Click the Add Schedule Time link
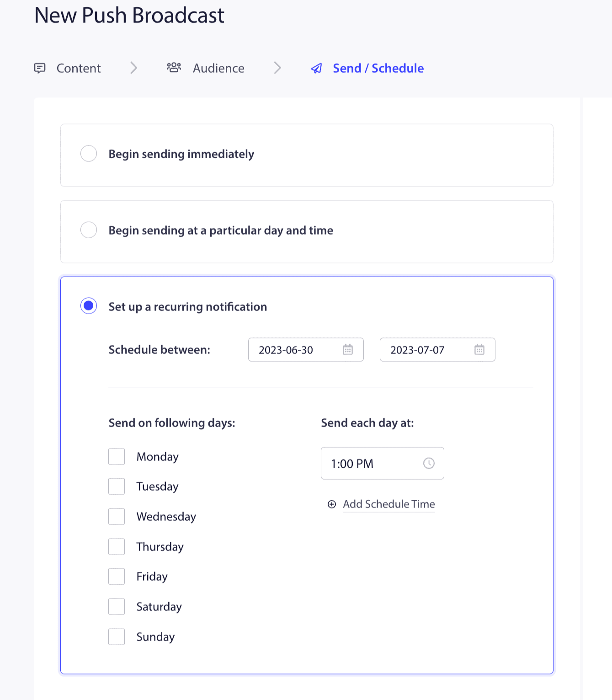 [388, 504]
